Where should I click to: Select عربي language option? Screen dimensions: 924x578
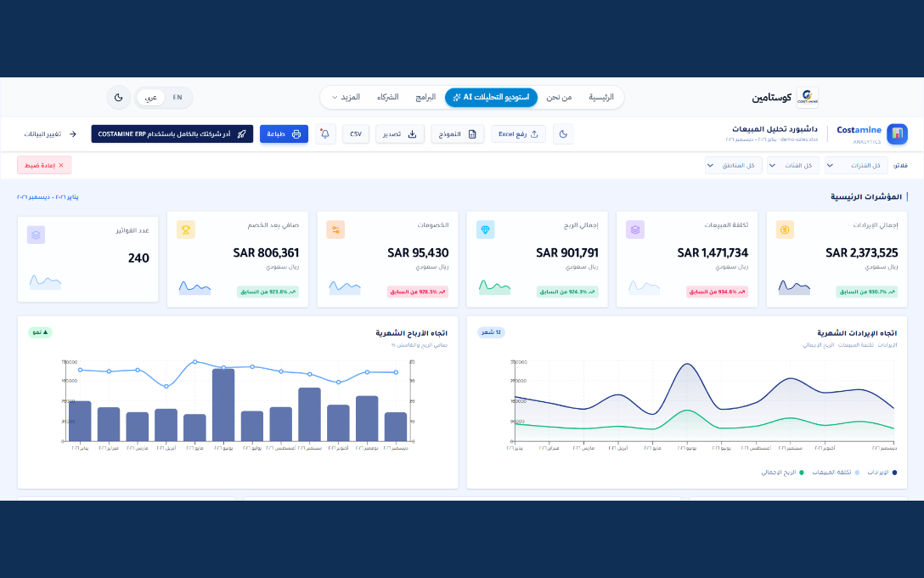tap(151, 97)
